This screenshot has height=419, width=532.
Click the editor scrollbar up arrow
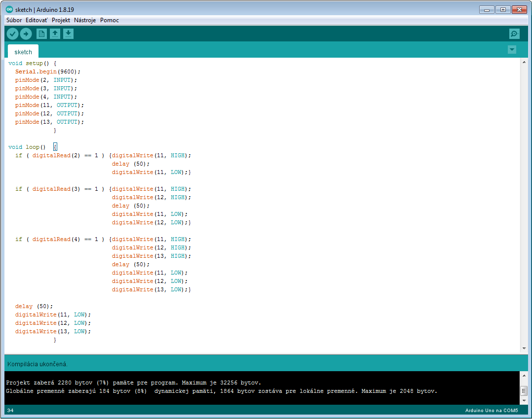(524, 63)
